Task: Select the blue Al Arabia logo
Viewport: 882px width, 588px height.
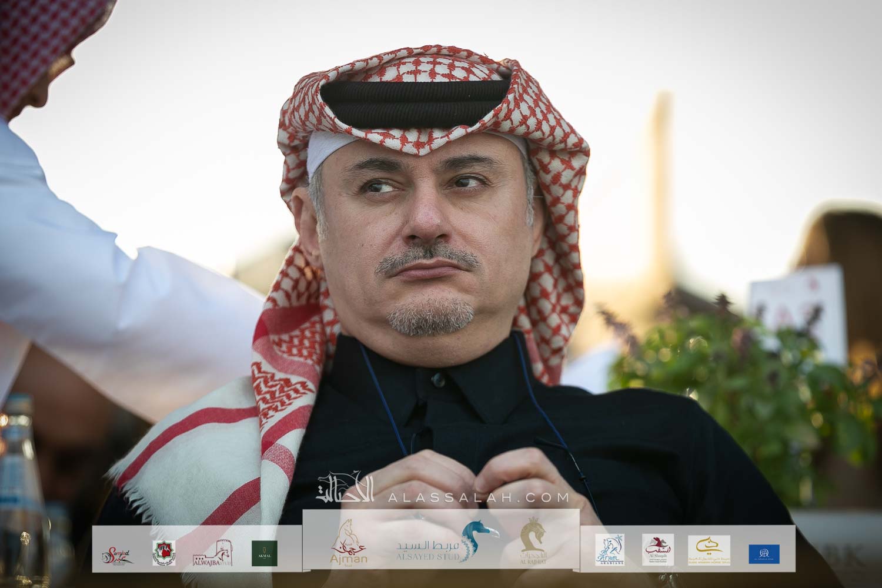Action: (x=764, y=553)
